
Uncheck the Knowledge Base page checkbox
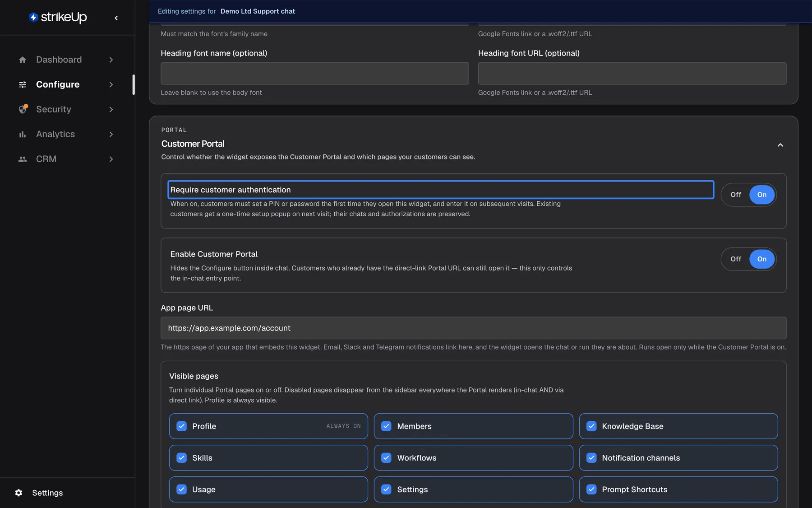591,426
